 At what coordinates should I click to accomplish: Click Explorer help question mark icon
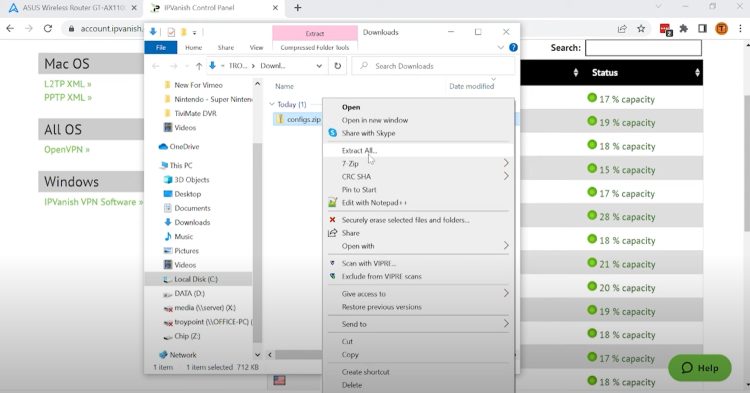coord(513,47)
